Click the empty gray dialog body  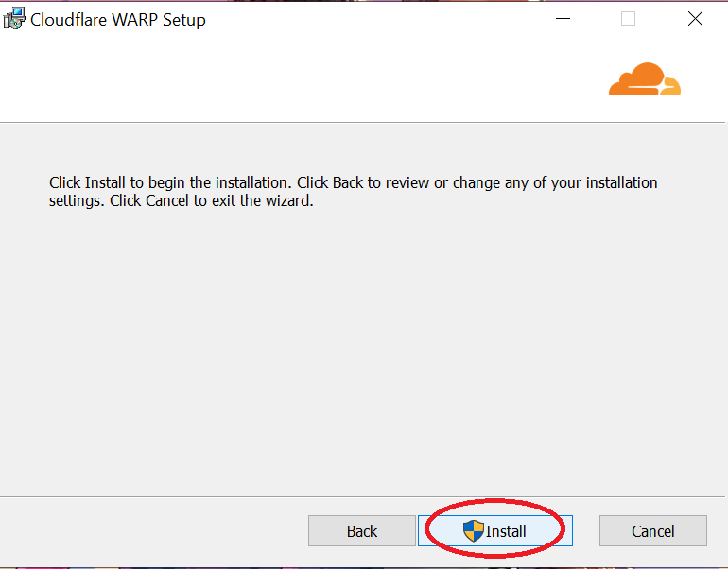(364, 359)
